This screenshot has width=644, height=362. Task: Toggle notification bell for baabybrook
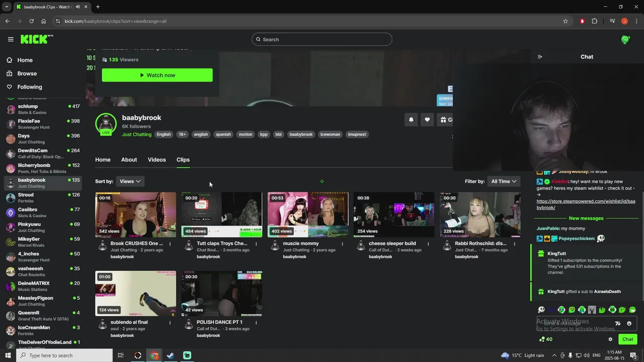point(411,120)
